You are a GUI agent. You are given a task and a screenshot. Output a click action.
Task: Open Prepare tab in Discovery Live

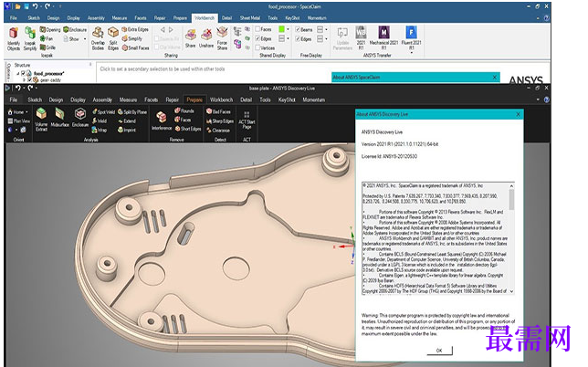194,100
